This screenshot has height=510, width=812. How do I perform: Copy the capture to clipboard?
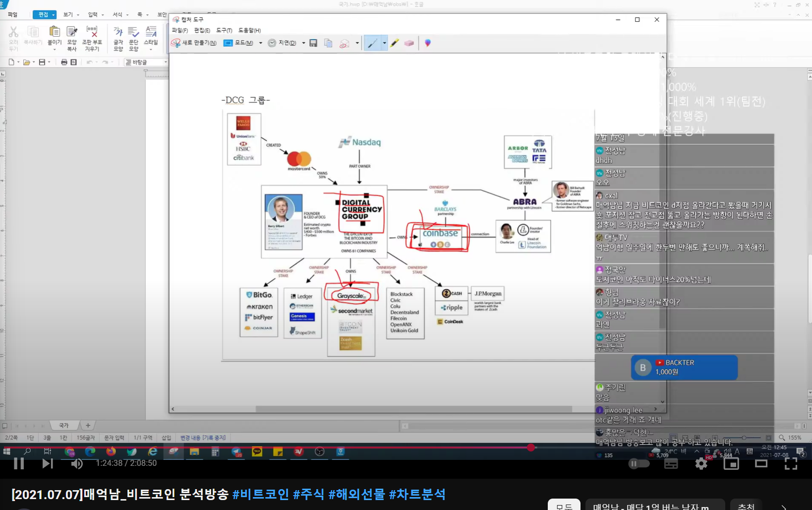click(x=328, y=43)
